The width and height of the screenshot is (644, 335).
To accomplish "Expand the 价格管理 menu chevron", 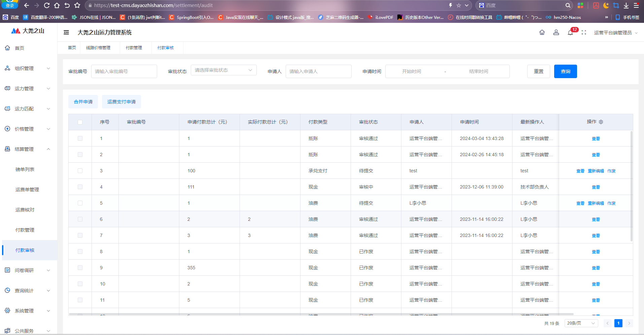I will [x=48, y=129].
